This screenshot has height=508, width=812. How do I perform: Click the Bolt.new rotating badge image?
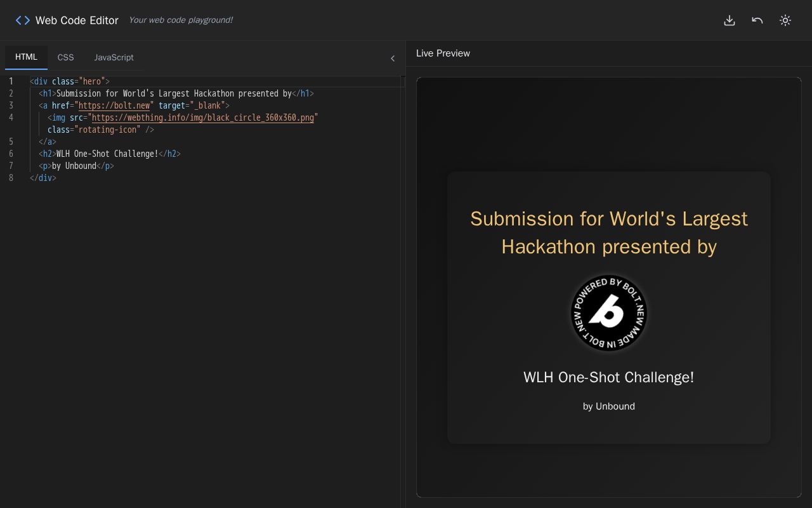click(x=609, y=312)
